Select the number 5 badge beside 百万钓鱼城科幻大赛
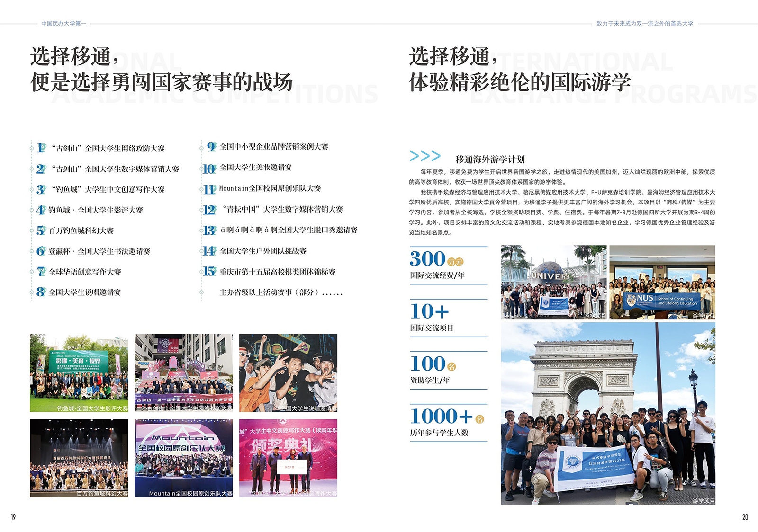This screenshot has height=532, width=758. coord(42,231)
